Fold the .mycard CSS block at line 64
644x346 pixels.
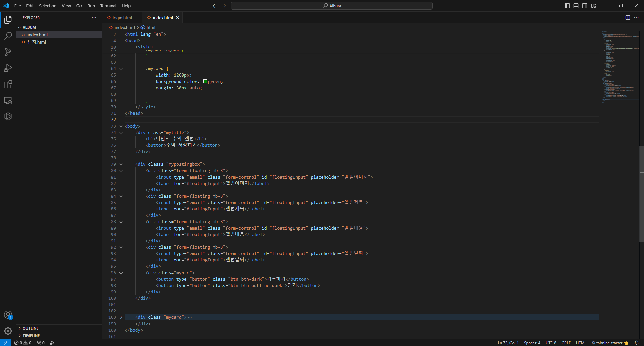coord(121,69)
